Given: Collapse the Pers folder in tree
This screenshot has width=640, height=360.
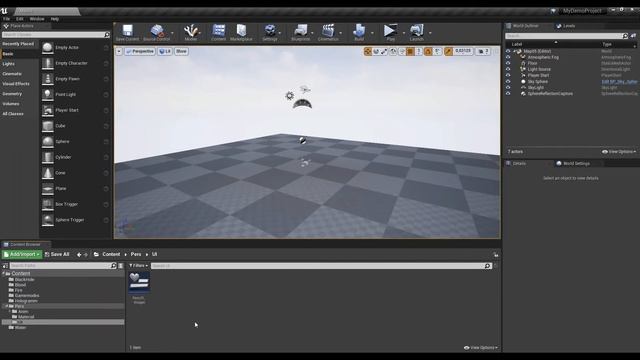Looking at the screenshot, I should pyautogui.click(x=6, y=306).
